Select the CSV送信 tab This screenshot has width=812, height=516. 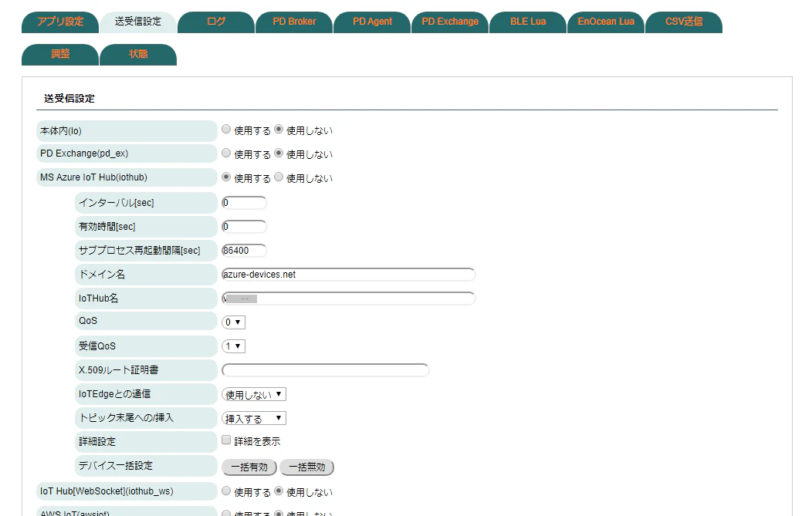click(684, 22)
